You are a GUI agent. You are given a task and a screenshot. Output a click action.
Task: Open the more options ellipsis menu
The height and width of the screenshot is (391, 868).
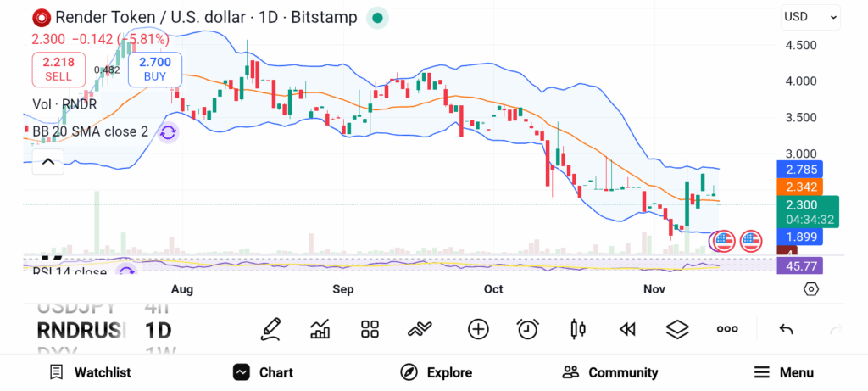727,329
